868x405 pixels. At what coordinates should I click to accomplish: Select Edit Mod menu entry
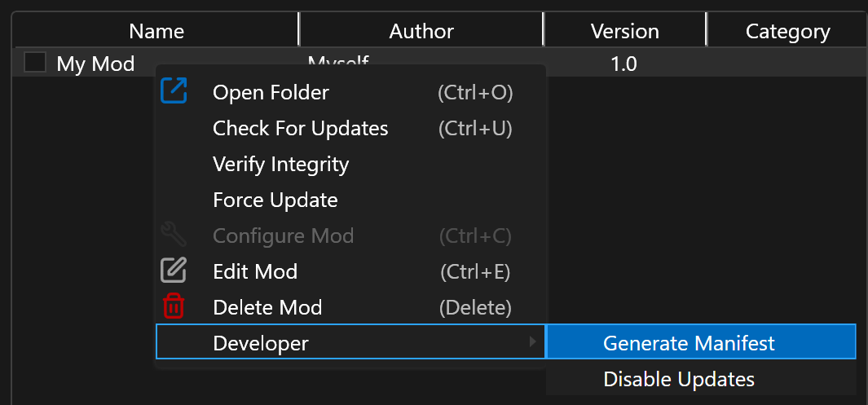255,272
